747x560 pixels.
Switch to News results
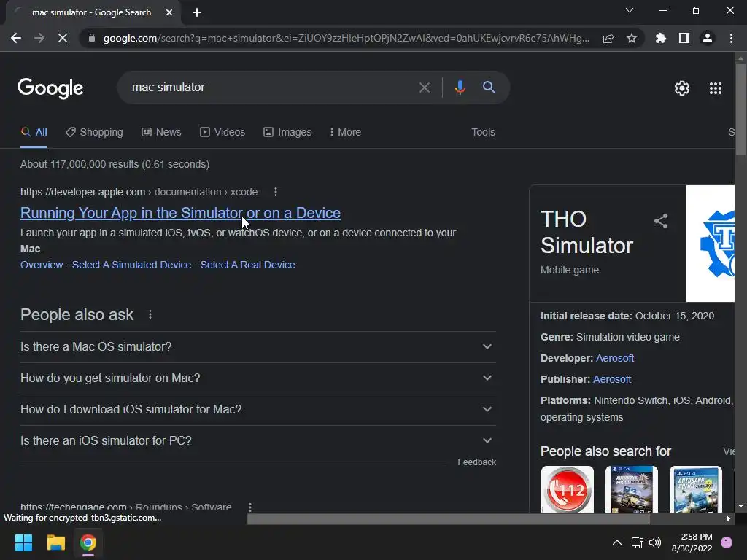[x=161, y=133]
